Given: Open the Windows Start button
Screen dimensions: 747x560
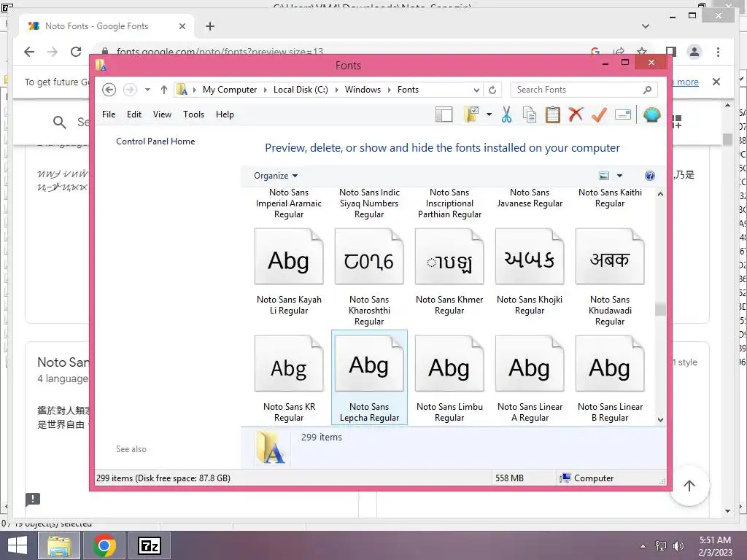Looking at the screenshot, I should pos(18,545).
